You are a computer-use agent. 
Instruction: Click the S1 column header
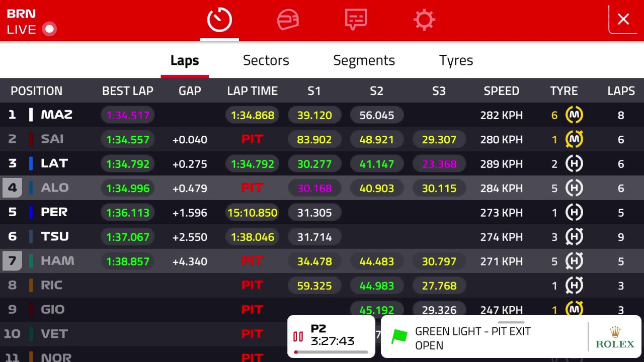314,91
